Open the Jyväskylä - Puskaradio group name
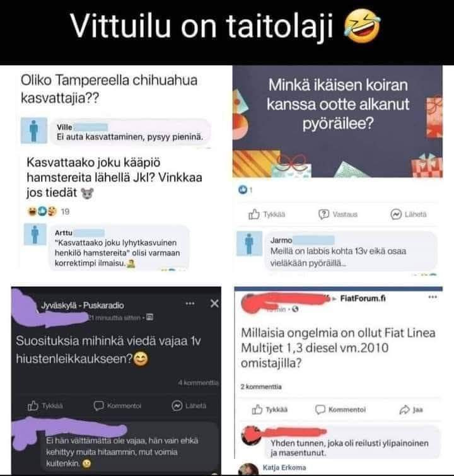The image size is (454, 476). [83, 305]
